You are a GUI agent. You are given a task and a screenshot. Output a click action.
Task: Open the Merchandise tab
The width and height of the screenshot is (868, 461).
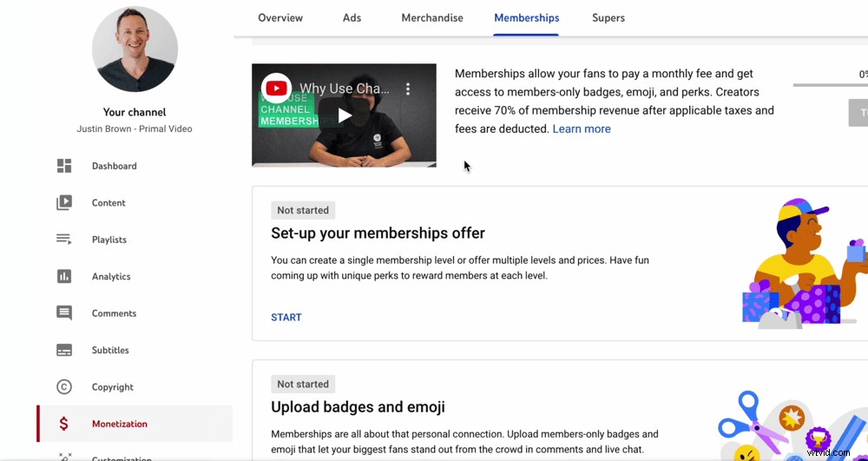pos(432,17)
